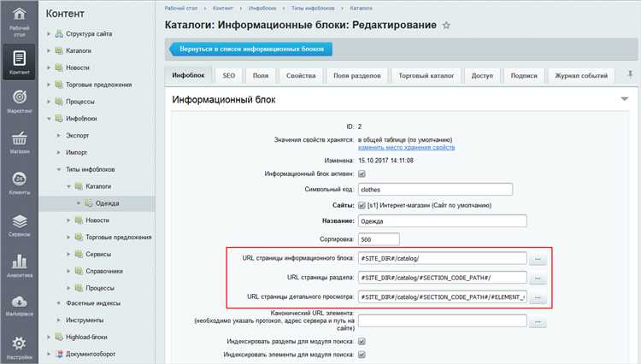Expand the Справочники tree node
The image size is (641, 364).
[x=68, y=271]
